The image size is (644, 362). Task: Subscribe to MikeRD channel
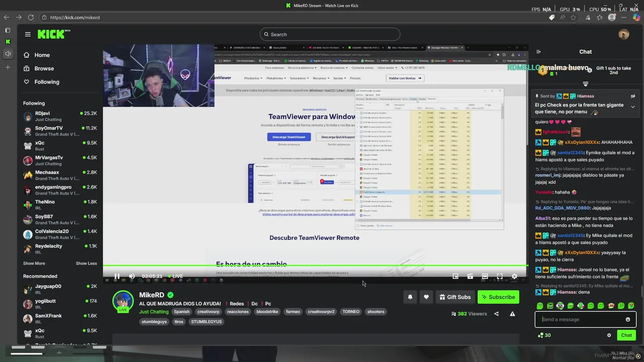498,297
